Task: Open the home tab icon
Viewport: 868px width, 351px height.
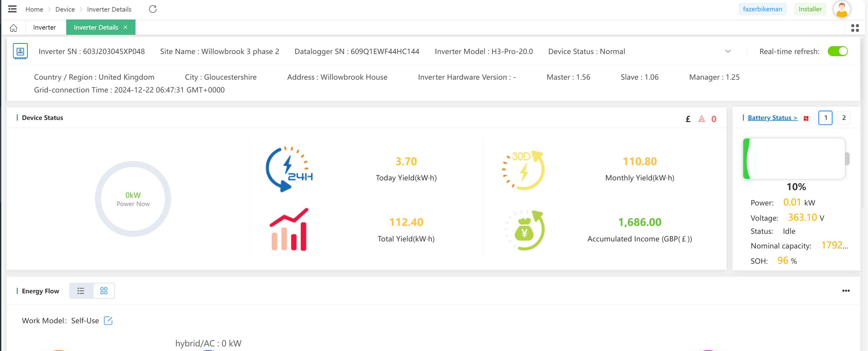Action: click(13, 28)
